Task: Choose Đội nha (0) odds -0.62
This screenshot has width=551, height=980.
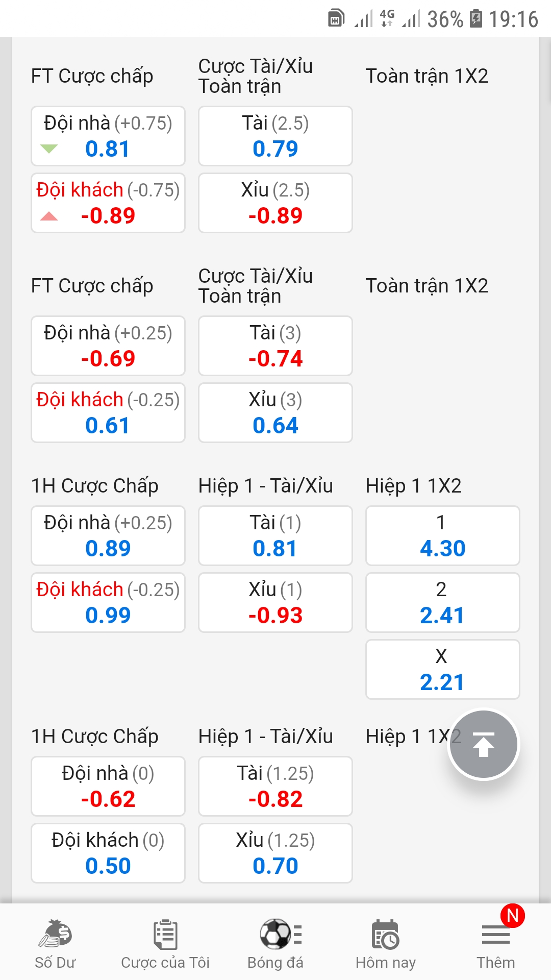Action: pyautogui.click(x=108, y=787)
